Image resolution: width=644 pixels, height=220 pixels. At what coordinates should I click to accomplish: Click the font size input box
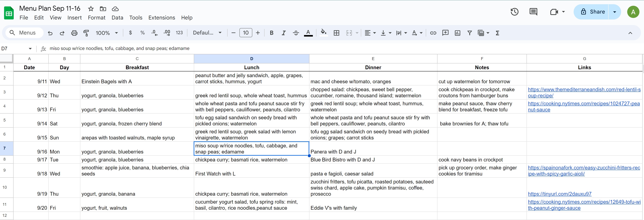(246, 33)
